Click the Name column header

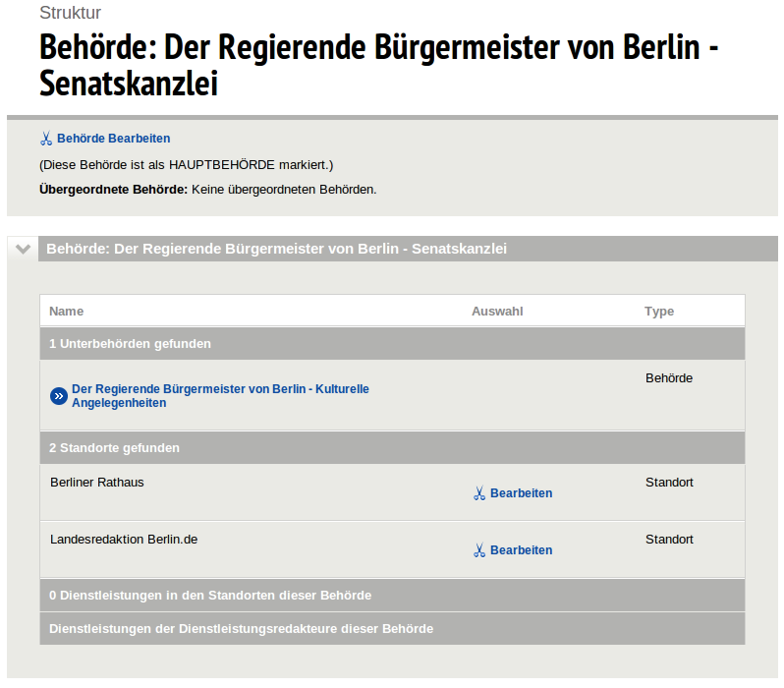pyautogui.click(x=67, y=312)
